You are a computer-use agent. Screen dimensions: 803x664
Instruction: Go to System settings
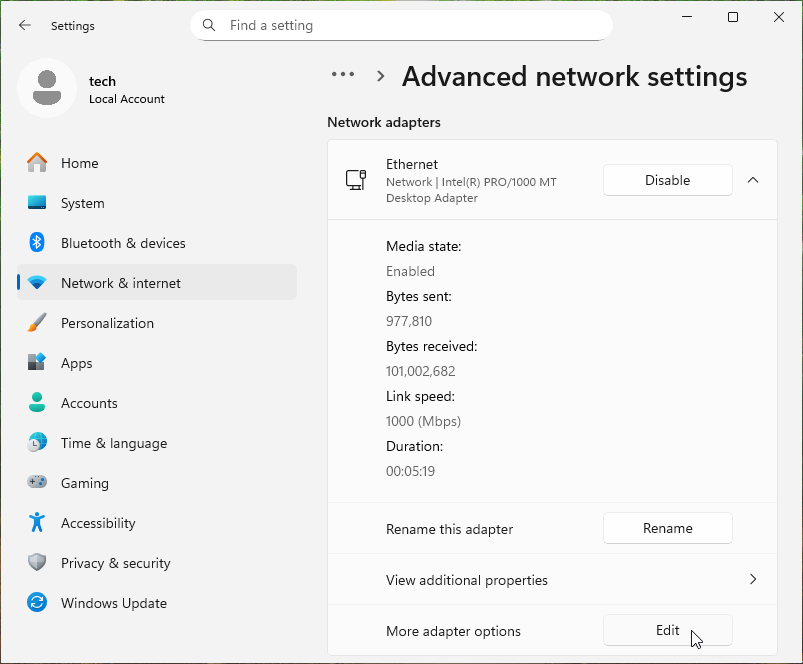point(157,203)
